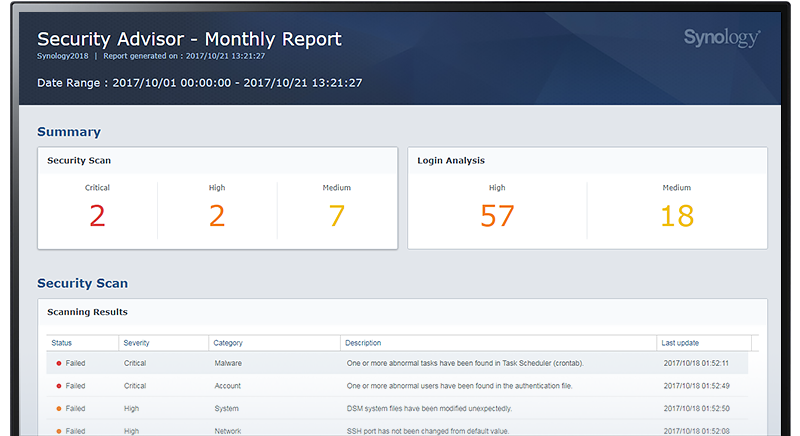Select the abnormal Task Scheduler tasks description
This screenshot has height=436, width=800.
coord(464,364)
